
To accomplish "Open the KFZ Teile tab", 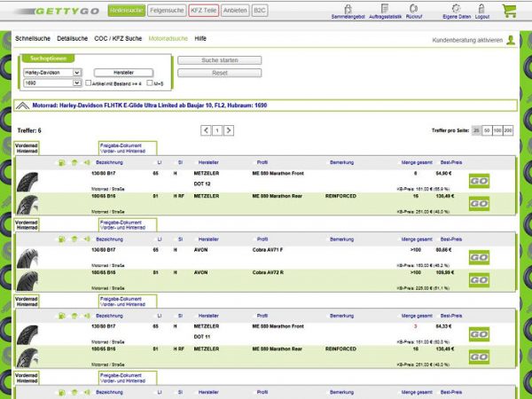I will point(204,11).
